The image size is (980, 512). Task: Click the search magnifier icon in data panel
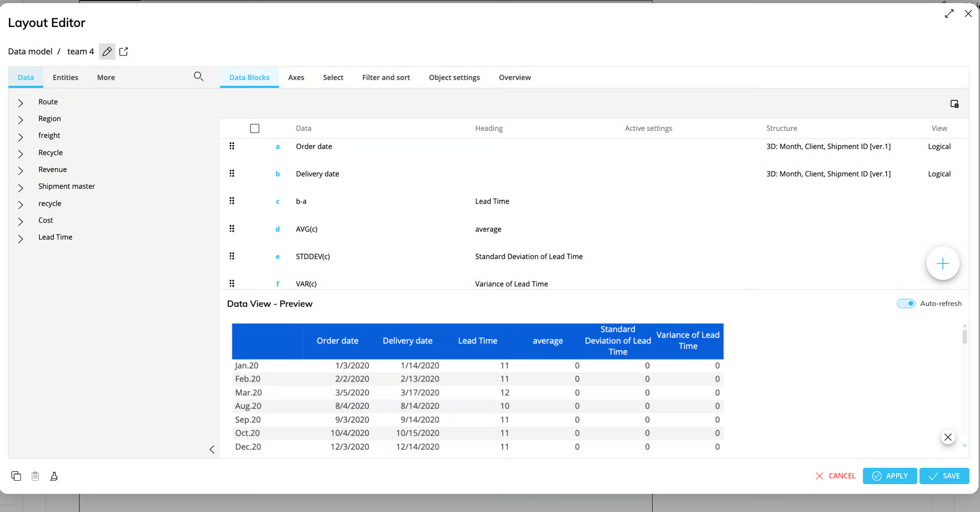click(x=198, y=77)
